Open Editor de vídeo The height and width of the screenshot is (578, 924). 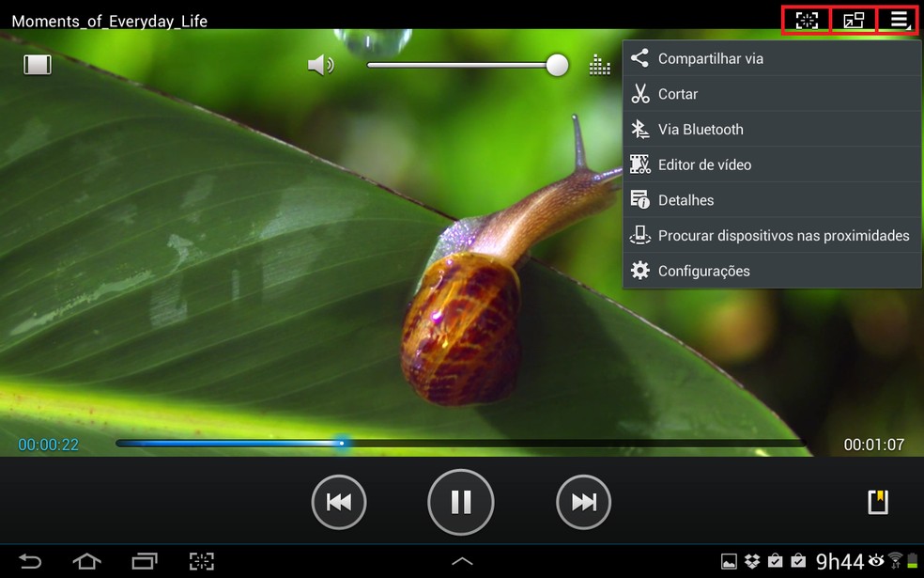coord(772,164)
